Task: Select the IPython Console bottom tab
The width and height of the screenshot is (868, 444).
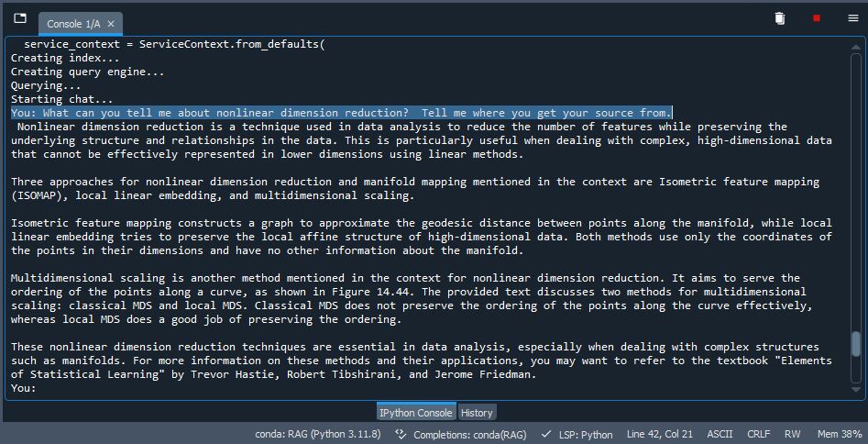Action: click(416, 413)
